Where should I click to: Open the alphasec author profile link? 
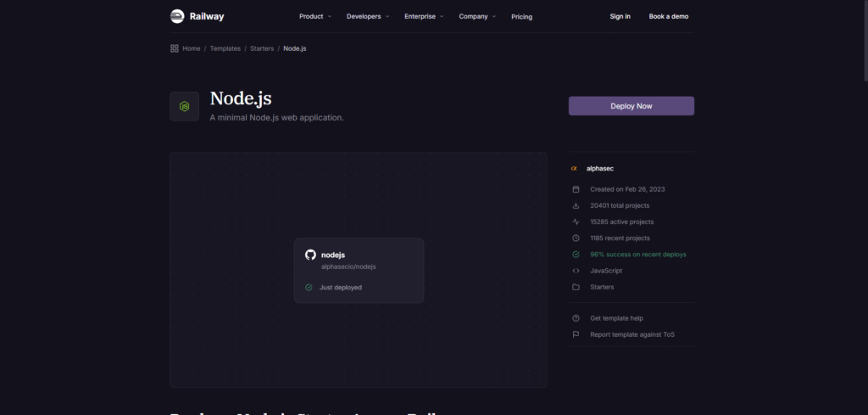(x=600, y=168)
